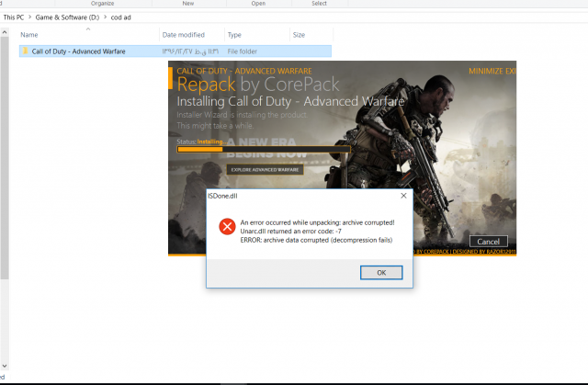
Task: Go to This PC in the address bar
Action: (14, 17)
